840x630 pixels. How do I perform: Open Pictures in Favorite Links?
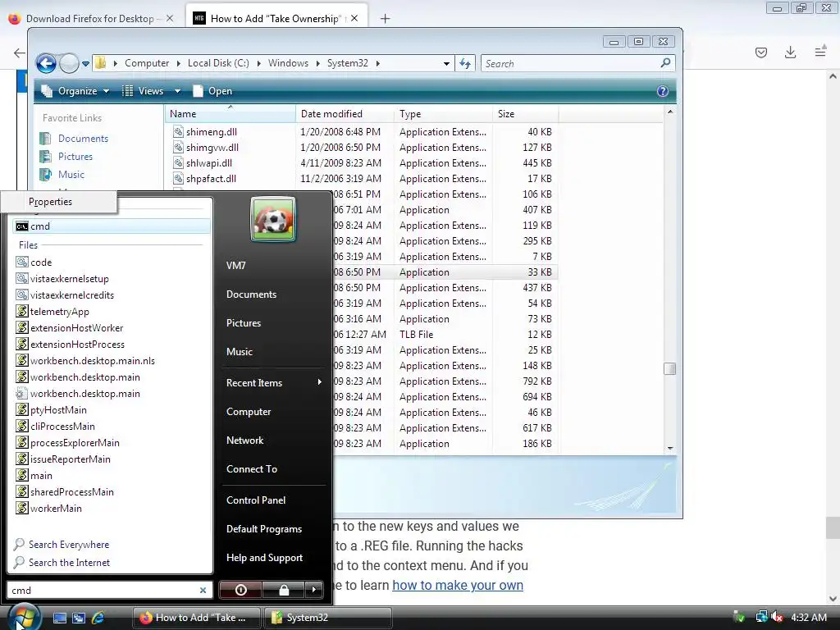click(75, 157)
